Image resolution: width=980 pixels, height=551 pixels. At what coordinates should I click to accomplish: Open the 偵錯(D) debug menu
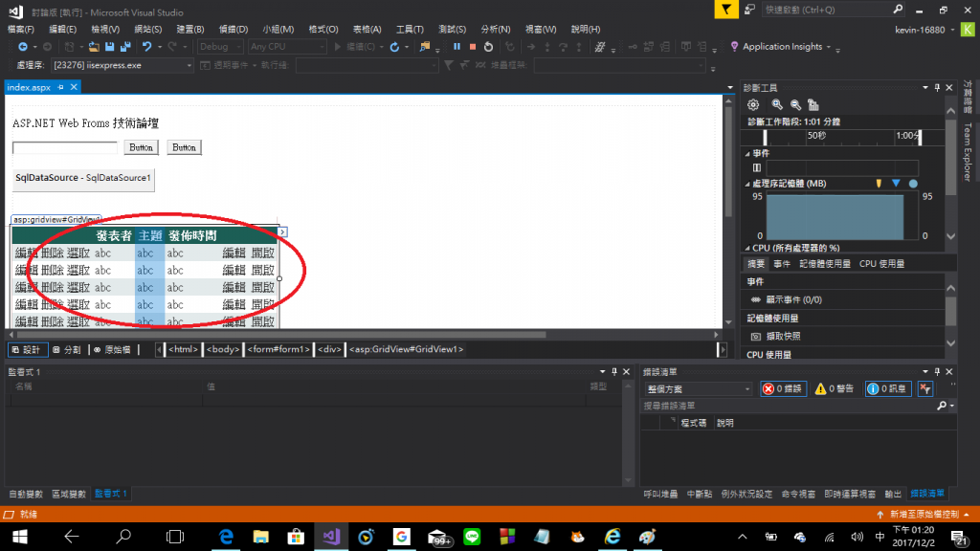pyautogui.click(x=234, y=30)
